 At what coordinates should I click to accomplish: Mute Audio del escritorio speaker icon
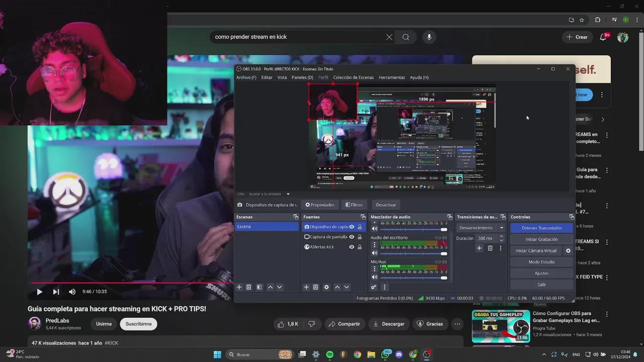[x=374, y=253]
